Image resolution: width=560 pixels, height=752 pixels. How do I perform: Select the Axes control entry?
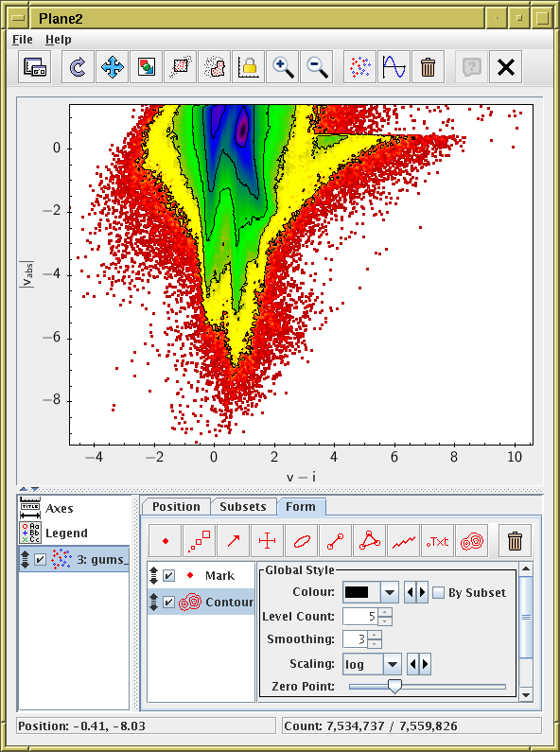pos(60,508)
